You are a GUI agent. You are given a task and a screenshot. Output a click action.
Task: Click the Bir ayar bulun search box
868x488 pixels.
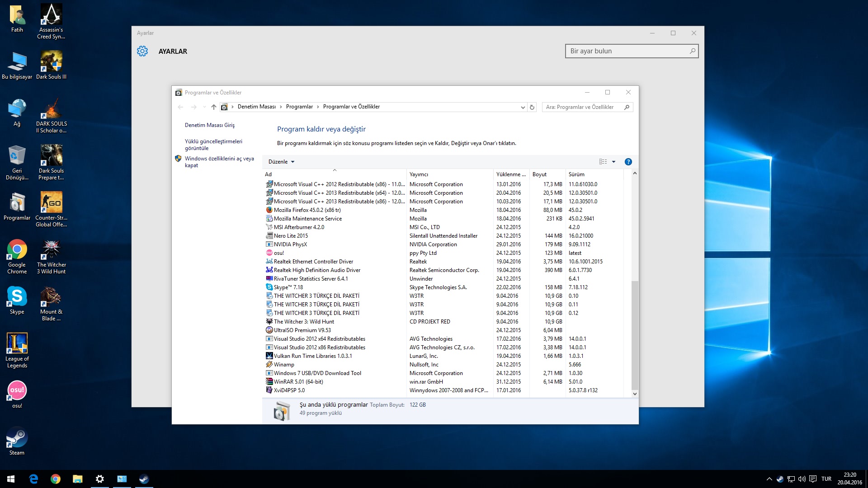pos(632,51)
